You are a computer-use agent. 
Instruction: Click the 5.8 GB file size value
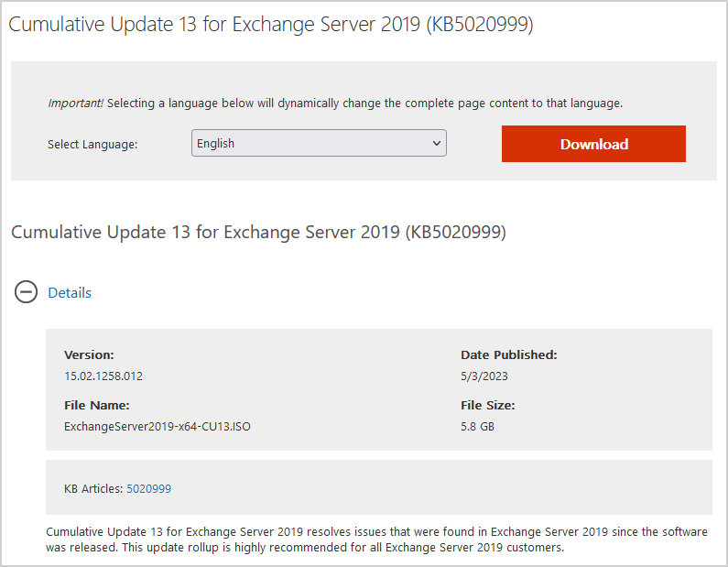pyautogui.click(x=477, y=427)
